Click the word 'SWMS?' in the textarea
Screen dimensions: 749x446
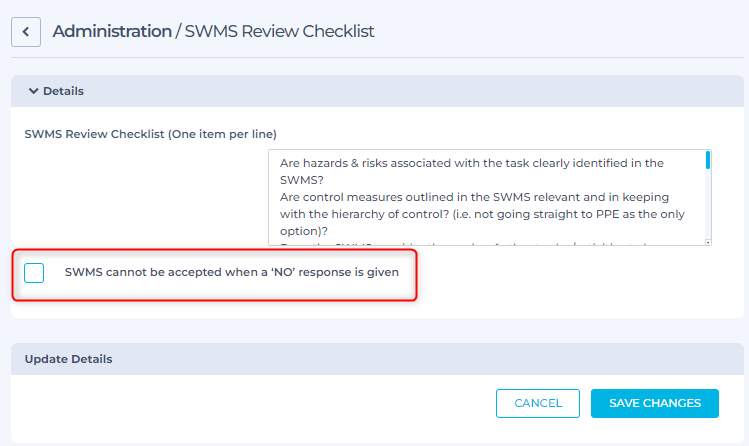pyautogui.click(x=301, y=180)
